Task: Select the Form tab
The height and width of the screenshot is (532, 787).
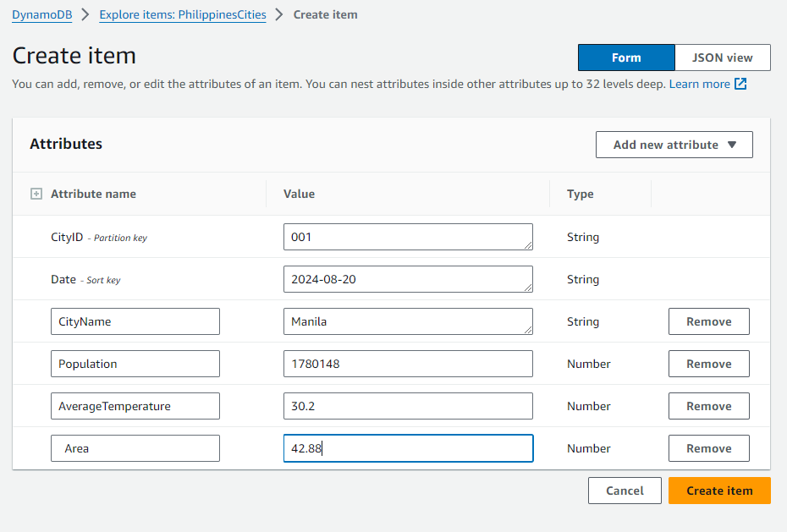Action: pyautogui.click(x=626, y=58)
